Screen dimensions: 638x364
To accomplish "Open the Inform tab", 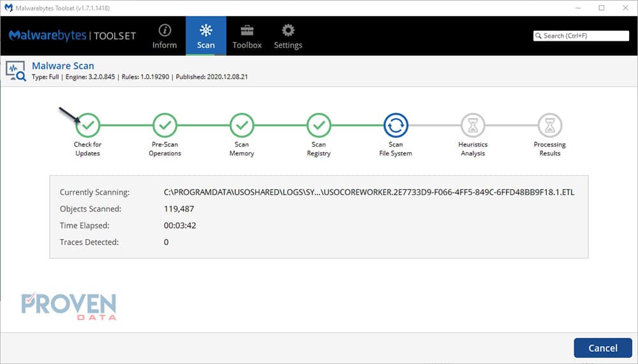I will [x=165, y=36].
